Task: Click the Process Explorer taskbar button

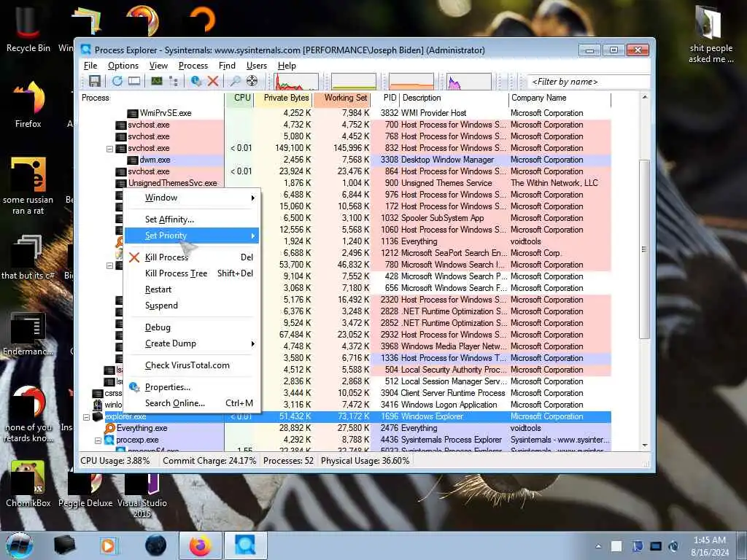Action: pos(245,545)
